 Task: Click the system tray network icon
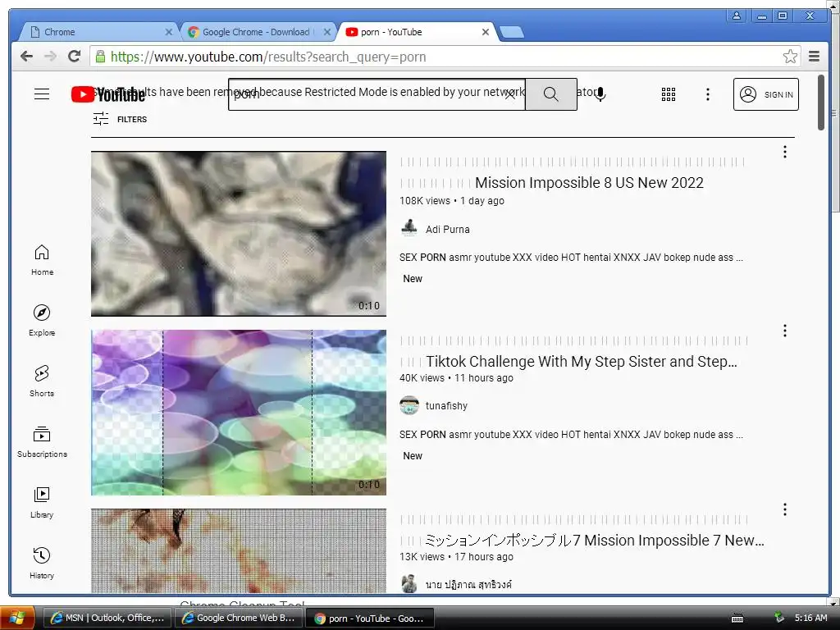(779, 618)
